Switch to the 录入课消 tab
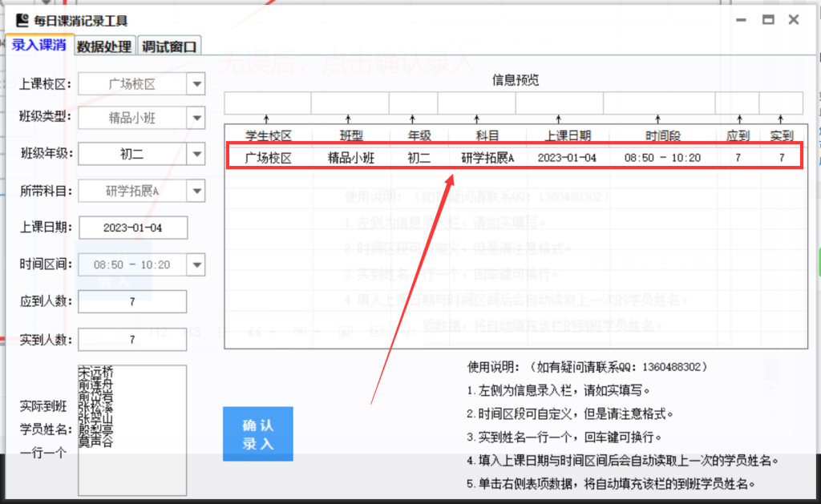The height and width of the screenshot is (504, 821). tap(39, 45)
